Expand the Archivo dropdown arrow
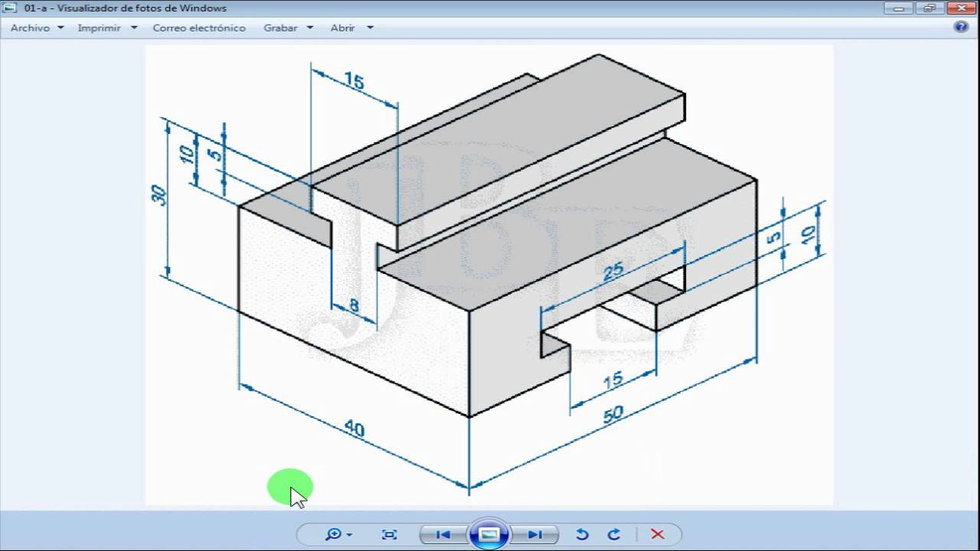Screen dimensions: 980x551 coord(60,28)
